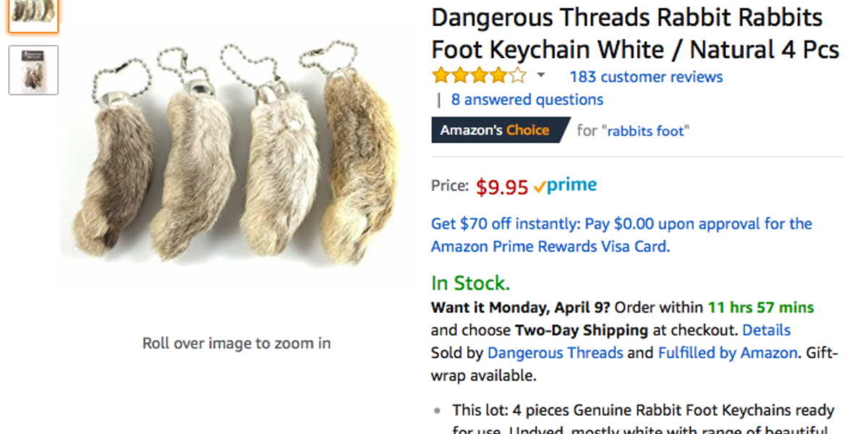Open the 8 answered questions link
The image size is (868, 434).
point(527,100)
